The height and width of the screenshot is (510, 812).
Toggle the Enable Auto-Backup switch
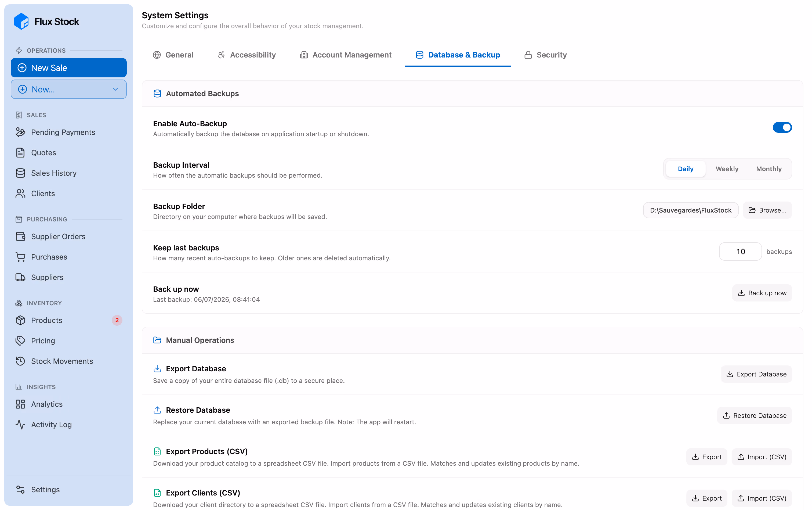point(782,127)
